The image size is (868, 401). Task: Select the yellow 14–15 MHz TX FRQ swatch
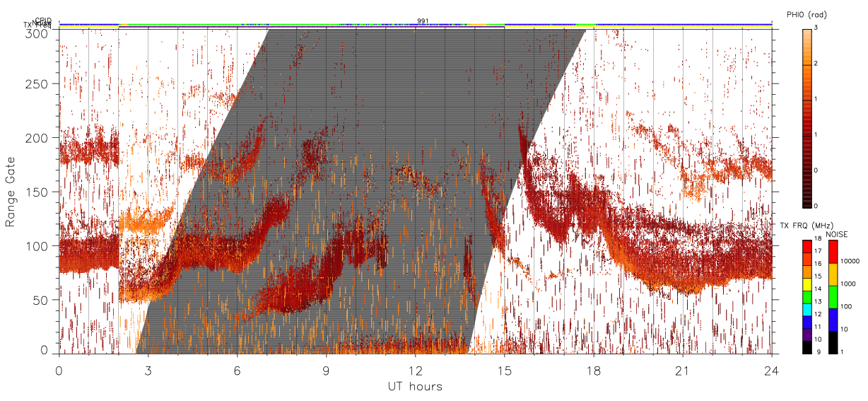click(x=807, y=284)
